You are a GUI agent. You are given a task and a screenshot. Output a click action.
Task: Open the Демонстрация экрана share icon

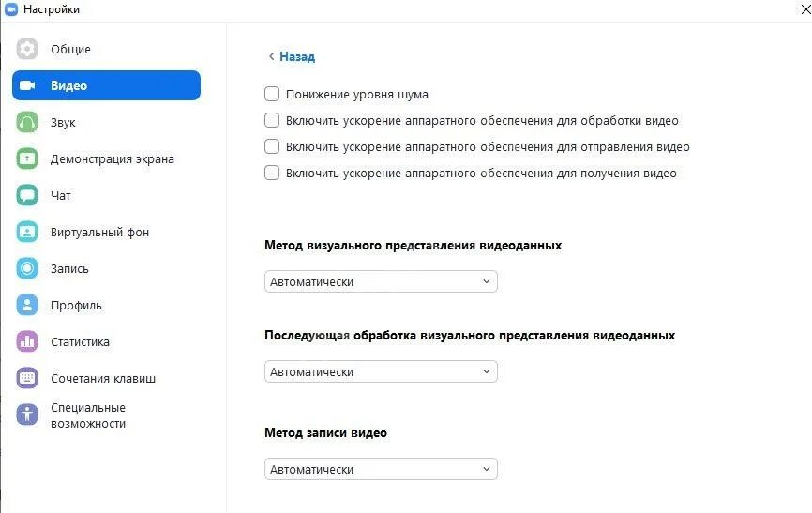pyautogui.click(x=27, y=158)
